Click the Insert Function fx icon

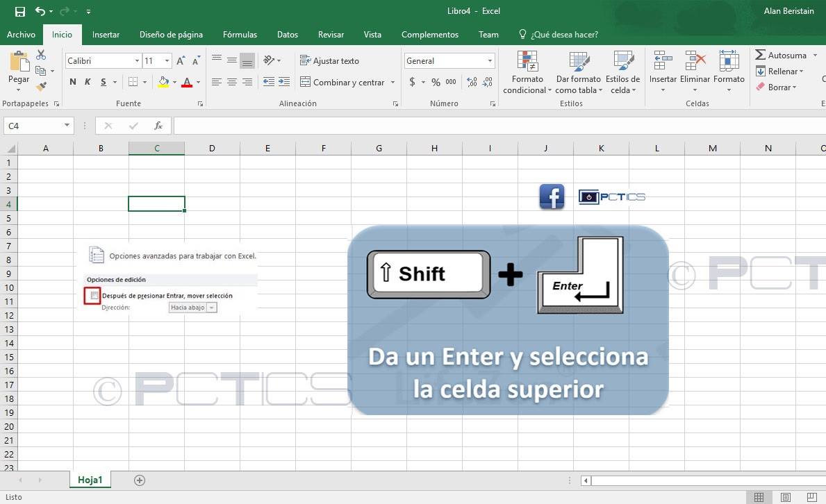point(158,126)
